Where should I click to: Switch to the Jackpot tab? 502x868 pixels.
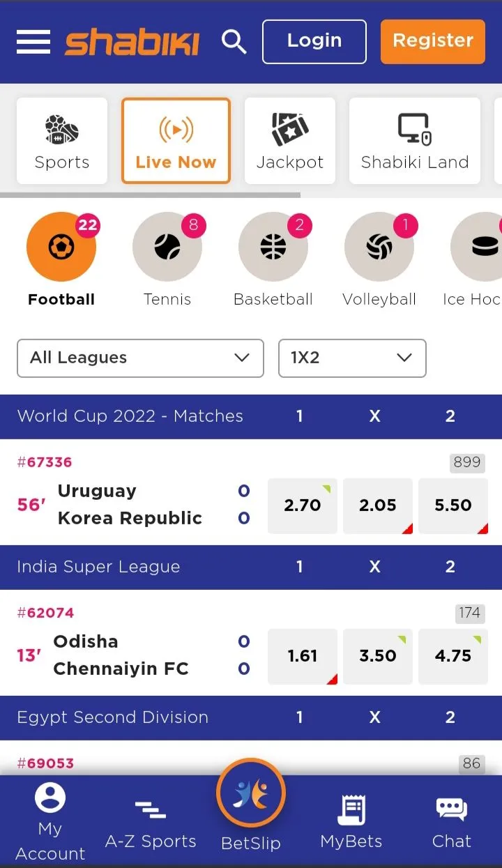(290, 141)
